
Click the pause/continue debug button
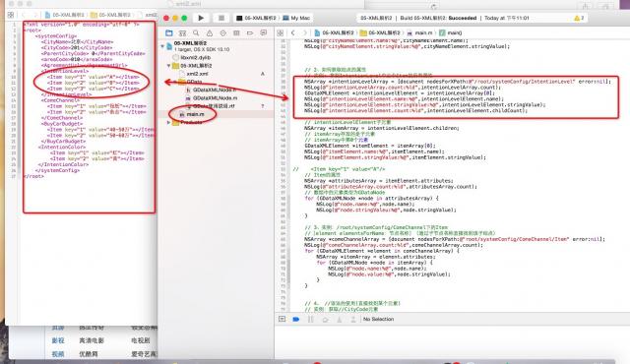(x=311, y=319)
